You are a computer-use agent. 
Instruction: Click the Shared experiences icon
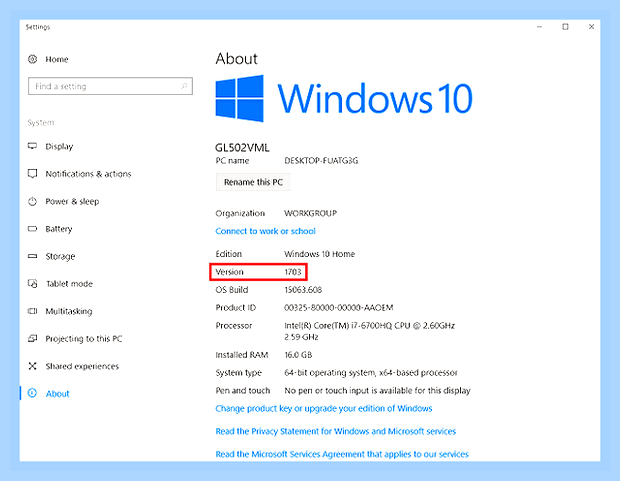pos(32,366)
